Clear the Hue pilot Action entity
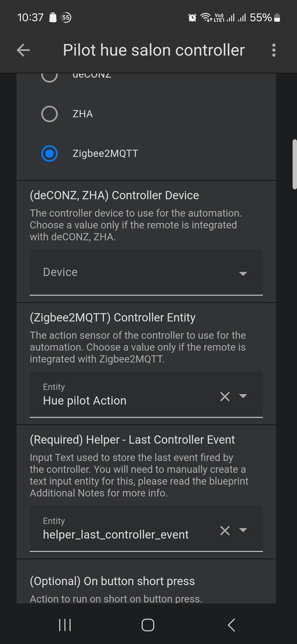Image resolution: width=297 pixels, height=644 pixels. [225, 397]
